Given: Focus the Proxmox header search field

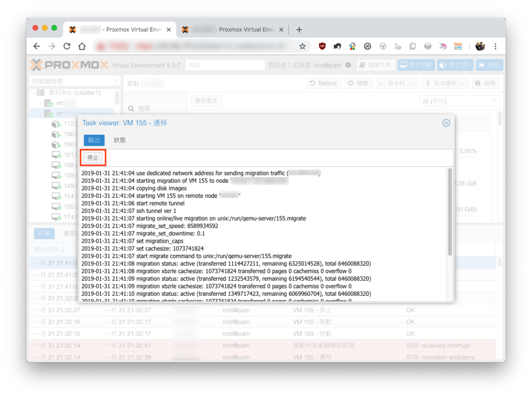Looking at the screenshot, I should tap(225, 65).
